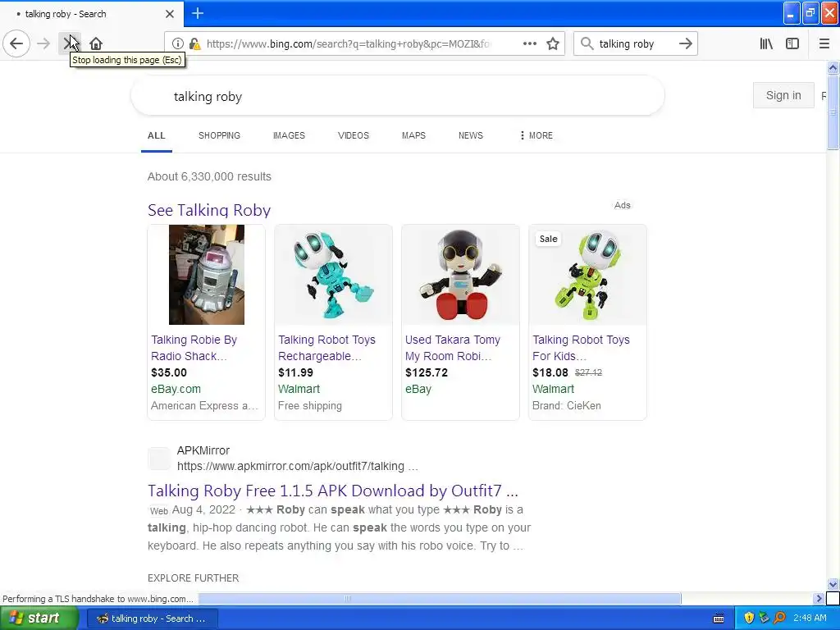This screenshot has height=630, width=840.
Task: Click the horizontal scrollbar right arrow
Action: click(818, 598)
